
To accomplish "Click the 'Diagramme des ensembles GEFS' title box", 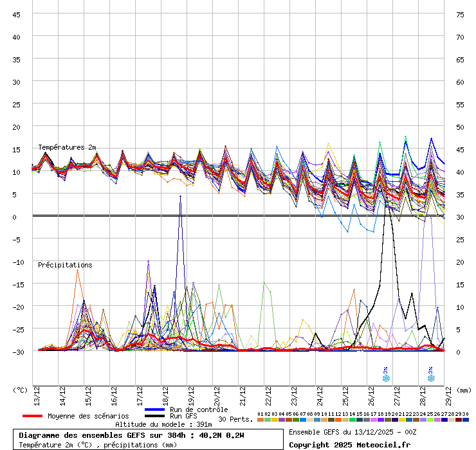I will click(149, 440).
